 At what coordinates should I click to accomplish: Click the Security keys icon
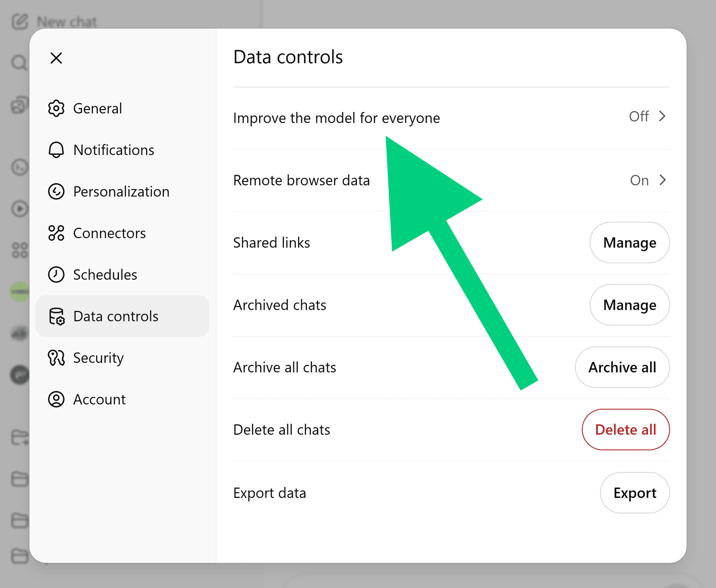56,358
